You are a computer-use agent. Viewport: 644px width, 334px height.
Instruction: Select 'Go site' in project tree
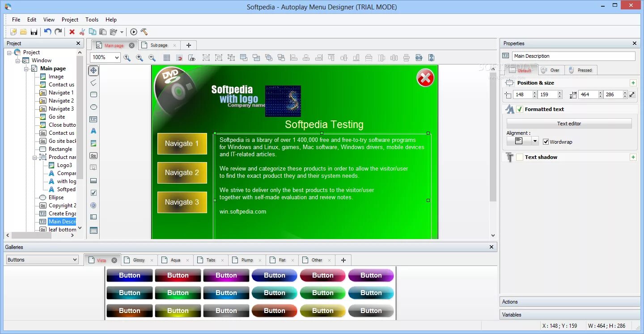[57, 117]
